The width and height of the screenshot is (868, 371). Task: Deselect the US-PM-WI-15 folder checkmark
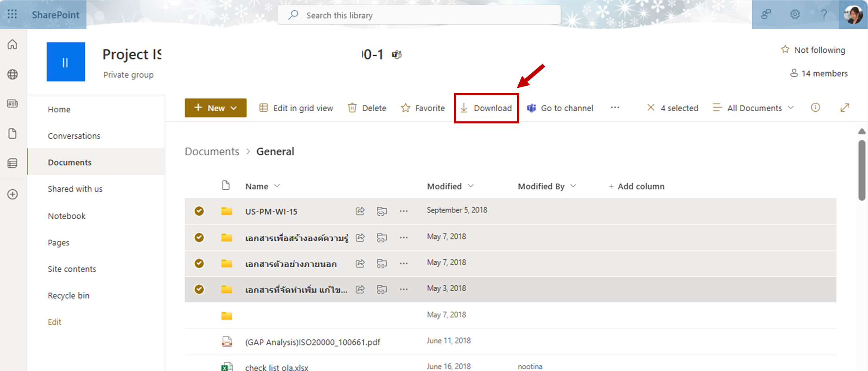[x=199, y=211]
